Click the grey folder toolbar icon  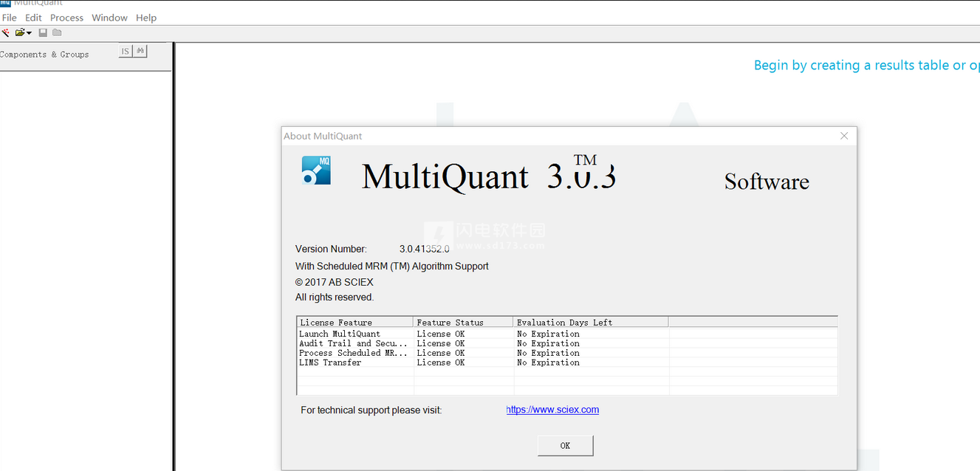(x=57, y=32)
